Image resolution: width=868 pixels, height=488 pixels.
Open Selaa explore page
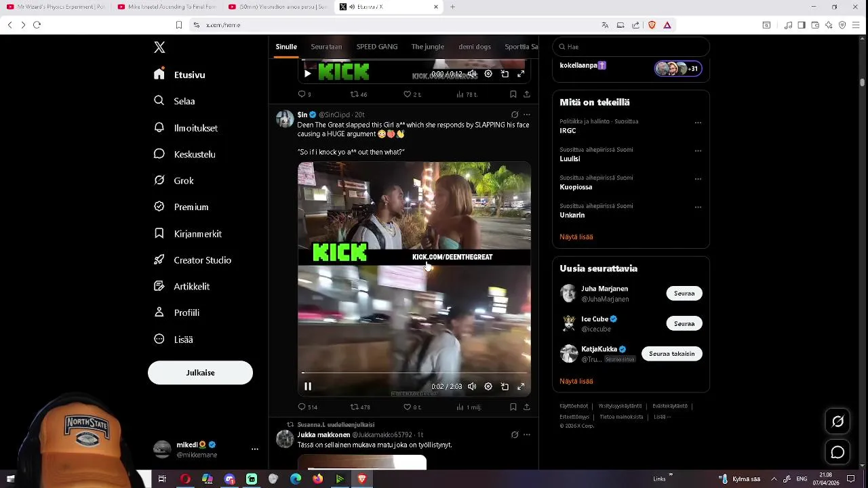[175, 101]
